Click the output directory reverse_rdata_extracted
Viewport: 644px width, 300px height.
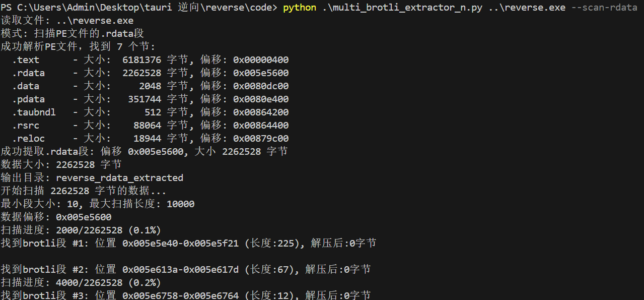[x=119, y=178]
